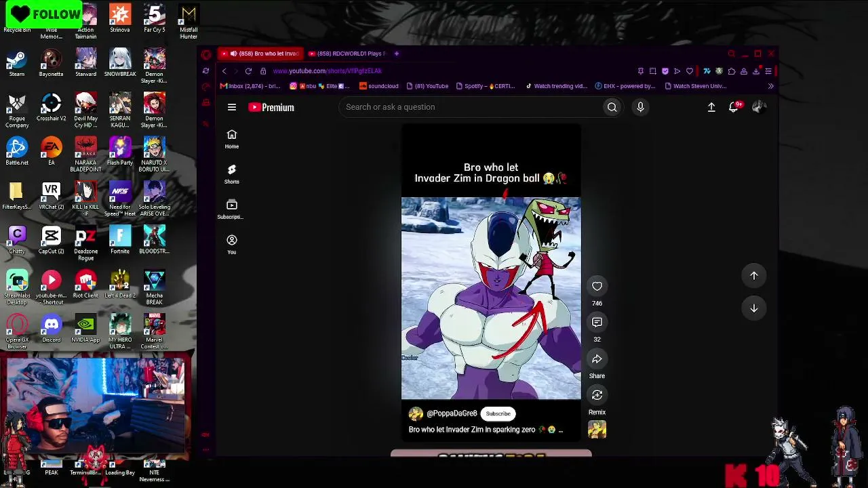Open the soundcloud bookmark
Screen dimensions: 868x488
click(378, 86)
